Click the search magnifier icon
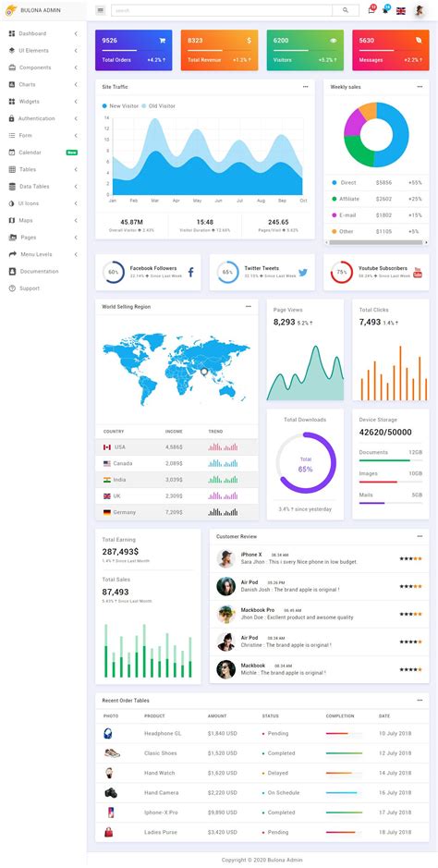The width and height of the screenshot is (438, 868). pos(346,10)
